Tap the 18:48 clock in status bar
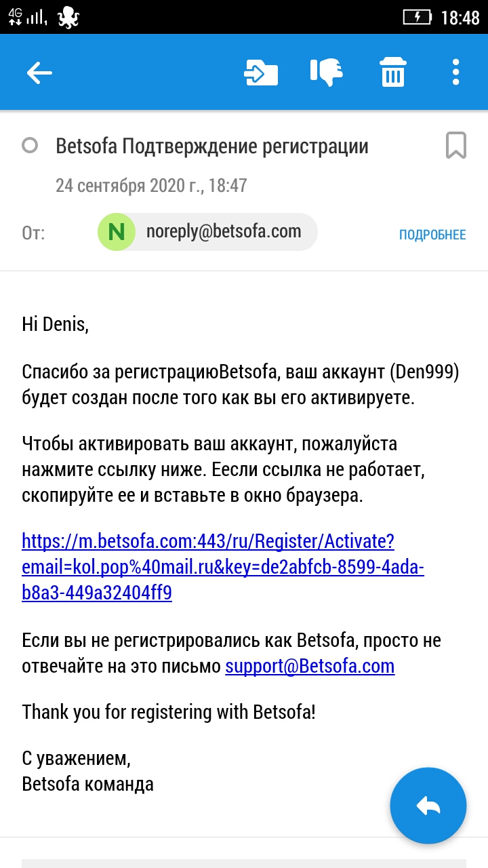 [460, 18]
